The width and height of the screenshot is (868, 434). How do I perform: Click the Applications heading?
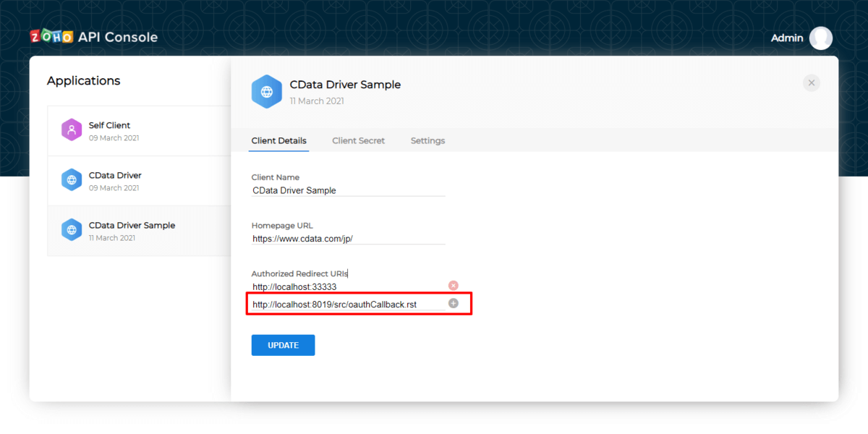(x=84, y=81)
